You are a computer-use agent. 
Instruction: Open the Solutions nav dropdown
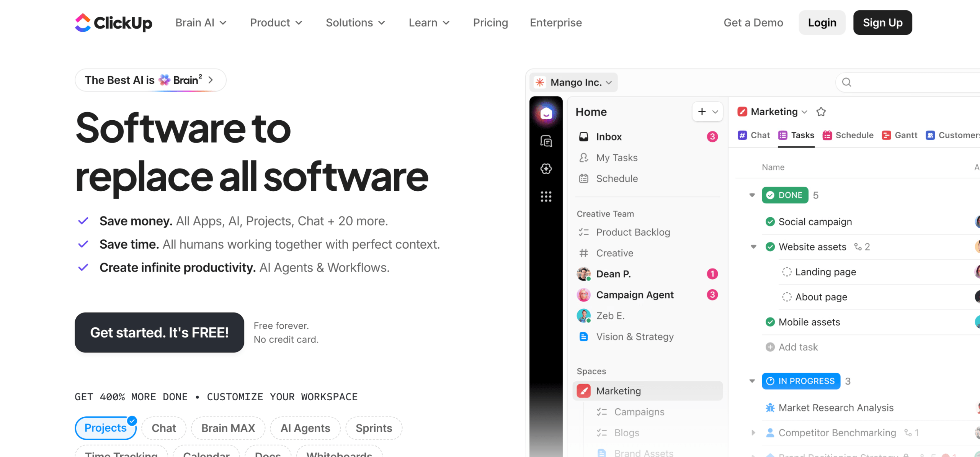(356, 23)
